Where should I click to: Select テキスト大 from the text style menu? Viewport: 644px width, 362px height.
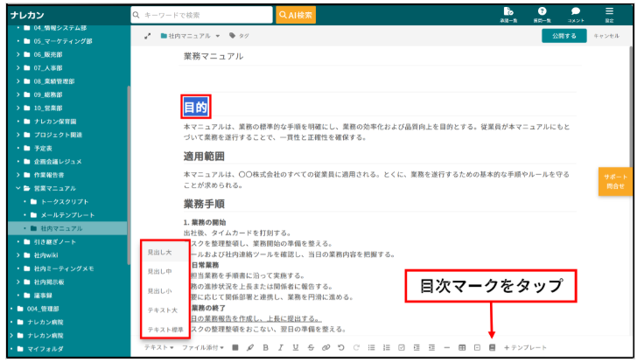point(164,310)
